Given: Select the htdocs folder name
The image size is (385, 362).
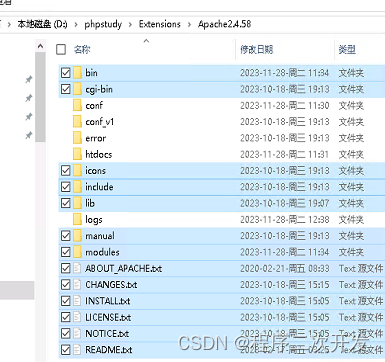Looking at the screenshot, I should pos(99,154).
